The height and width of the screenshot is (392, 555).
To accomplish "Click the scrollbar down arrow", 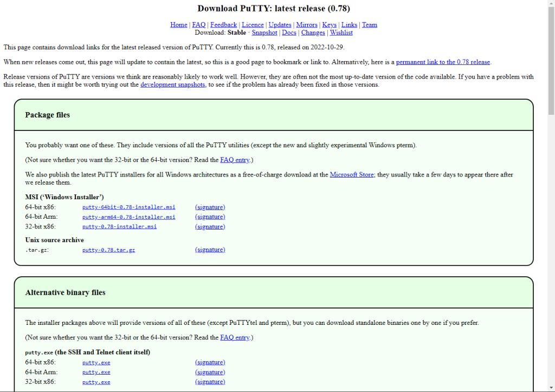I will pos(551,388).
